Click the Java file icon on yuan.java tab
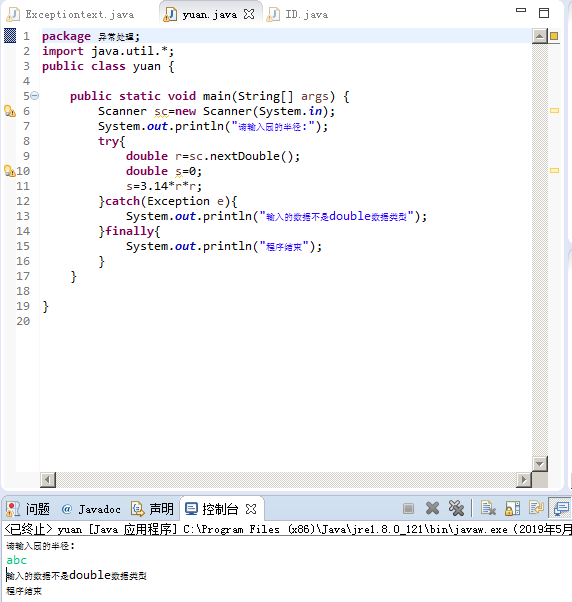This screenshot has height=602, width=572. 170,15
